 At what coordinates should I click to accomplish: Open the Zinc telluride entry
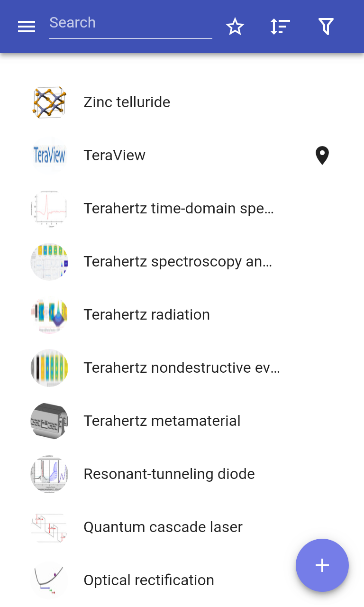(182, 102)
